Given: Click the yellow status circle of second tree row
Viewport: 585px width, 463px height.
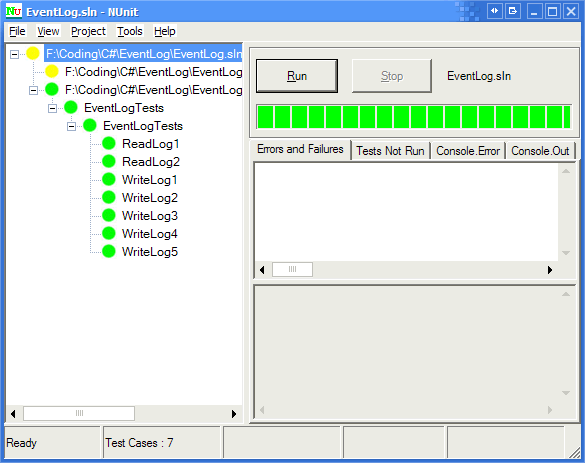Looking at the screenshot, I should pyautogui.click(x=52, y=71).
